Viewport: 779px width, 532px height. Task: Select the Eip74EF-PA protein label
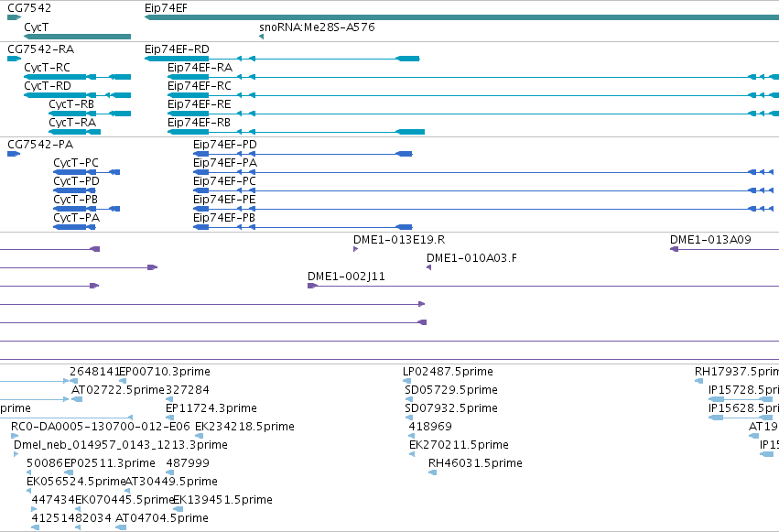point(224,162)
